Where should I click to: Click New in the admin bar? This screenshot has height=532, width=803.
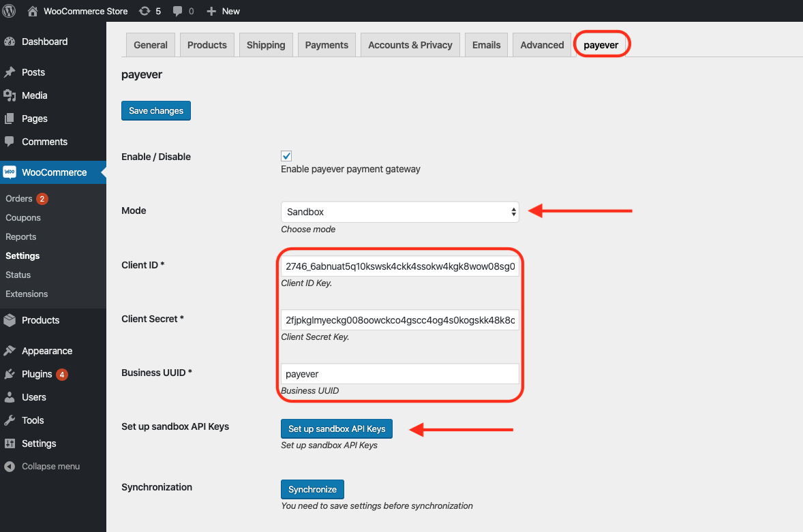point(230,12)
